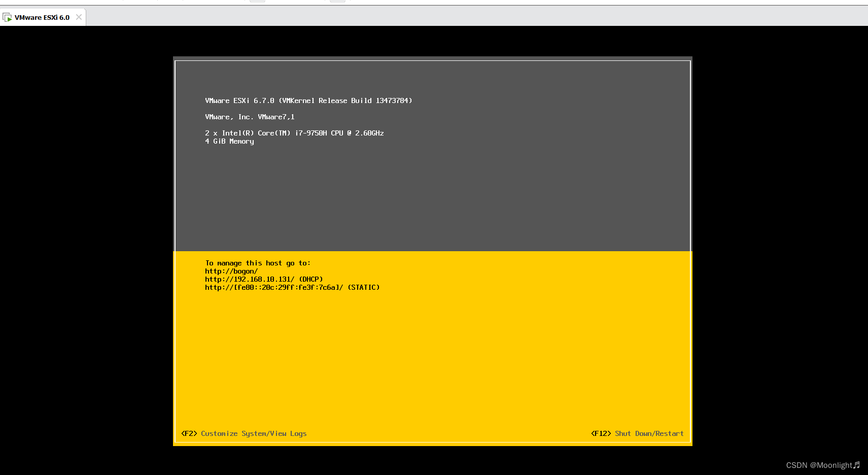Click the 'To manage this host go to:' text
The height and width of the screenshot is (475, 868).
pos(258,263)
